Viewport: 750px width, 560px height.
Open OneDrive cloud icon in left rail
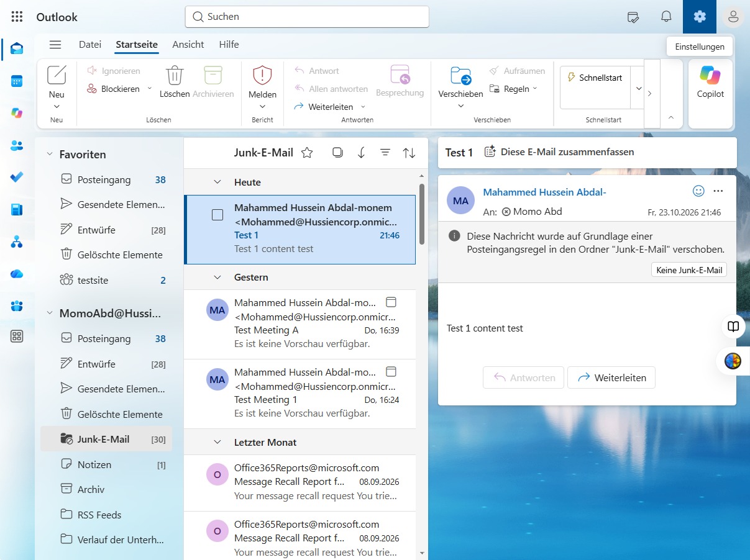(17, 273)
